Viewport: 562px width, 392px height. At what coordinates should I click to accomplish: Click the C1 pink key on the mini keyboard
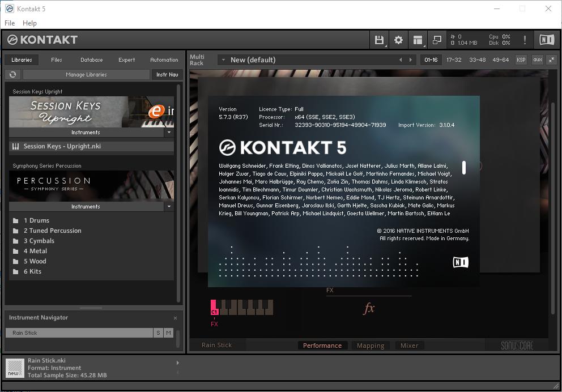point(214,308)
